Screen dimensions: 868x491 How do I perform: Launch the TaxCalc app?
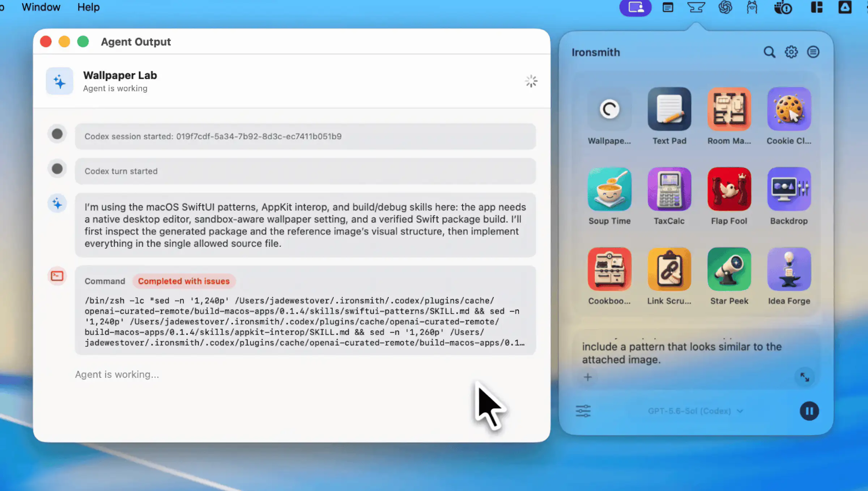[669, 189]
